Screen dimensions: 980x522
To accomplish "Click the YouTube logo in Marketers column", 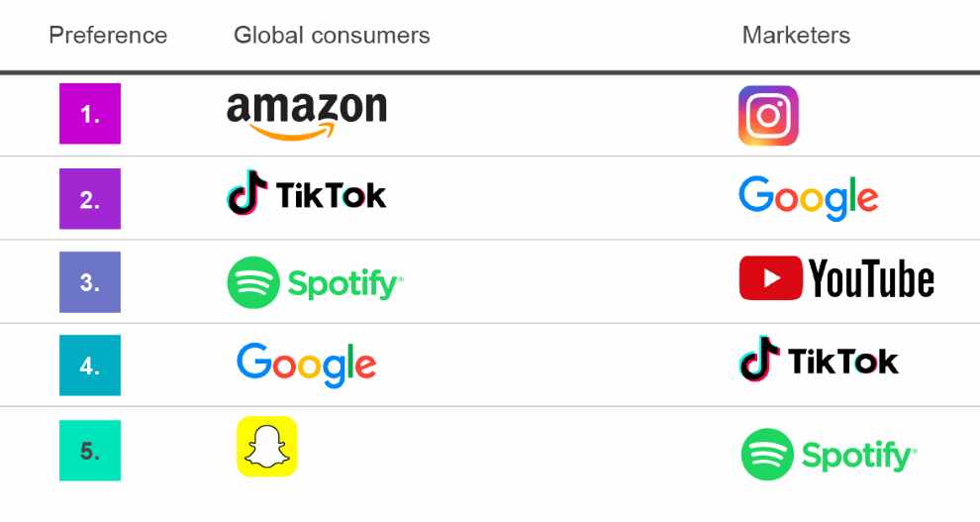I will (x=836, y=278).
